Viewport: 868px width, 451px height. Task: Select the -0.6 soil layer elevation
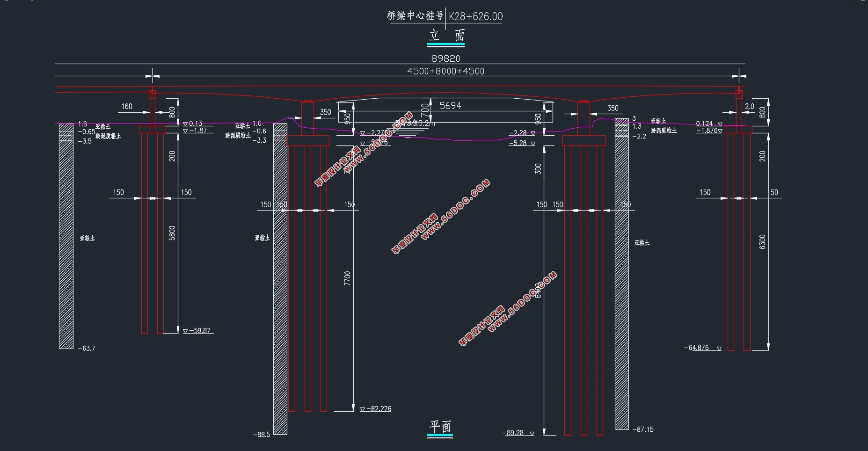[x=259, y=131]
